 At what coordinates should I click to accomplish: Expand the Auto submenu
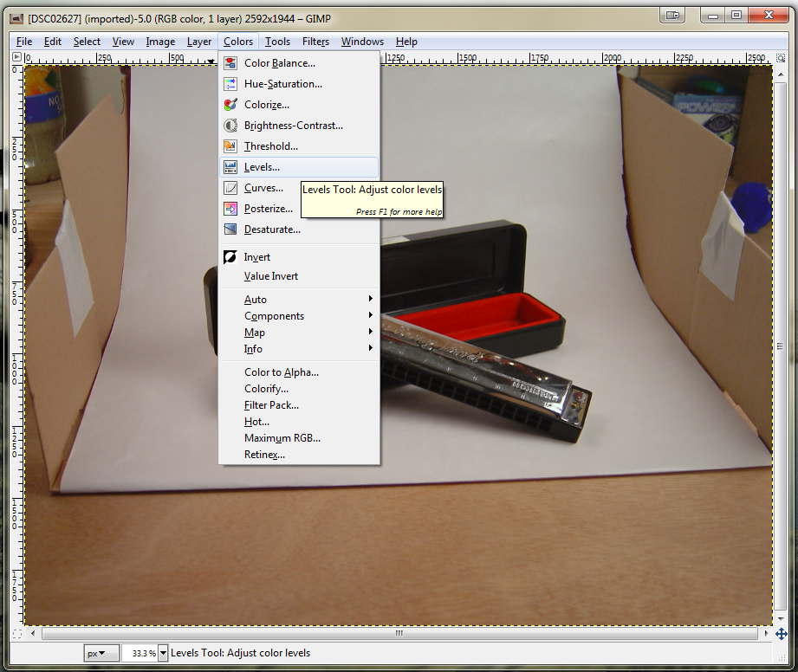click(256, 299)
